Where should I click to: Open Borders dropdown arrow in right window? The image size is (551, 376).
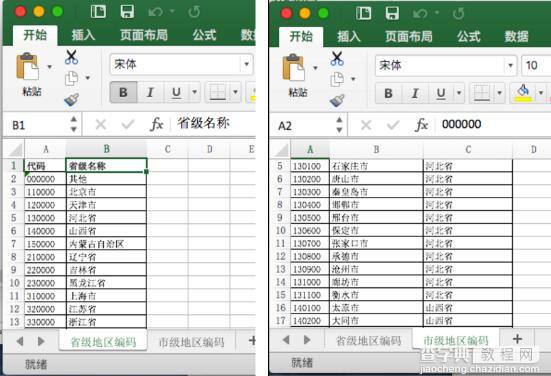tap(499, 93)
